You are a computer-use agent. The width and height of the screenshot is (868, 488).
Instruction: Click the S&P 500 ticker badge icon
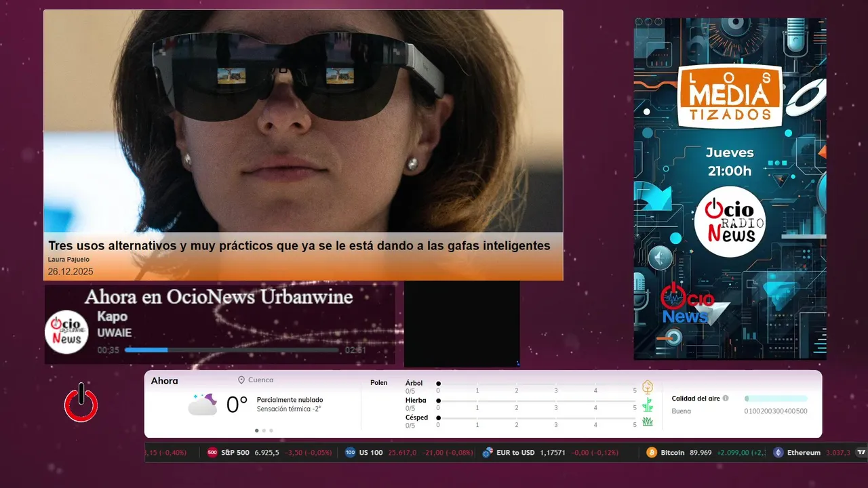tap(212, 452)
